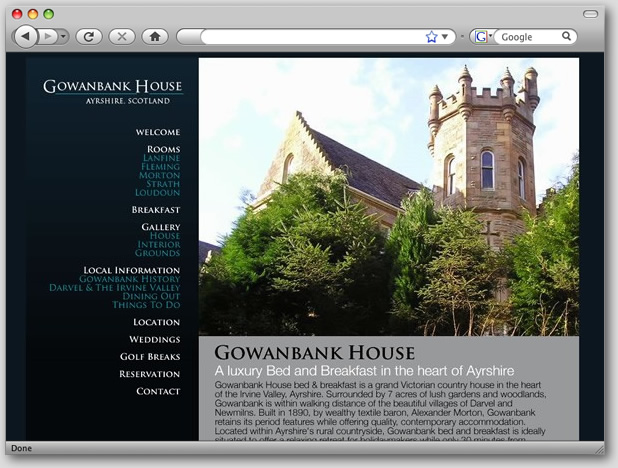The width and height of the screenshot is (618, 468).
Task: Click the search magnifier icon
Action: point(567,37)
